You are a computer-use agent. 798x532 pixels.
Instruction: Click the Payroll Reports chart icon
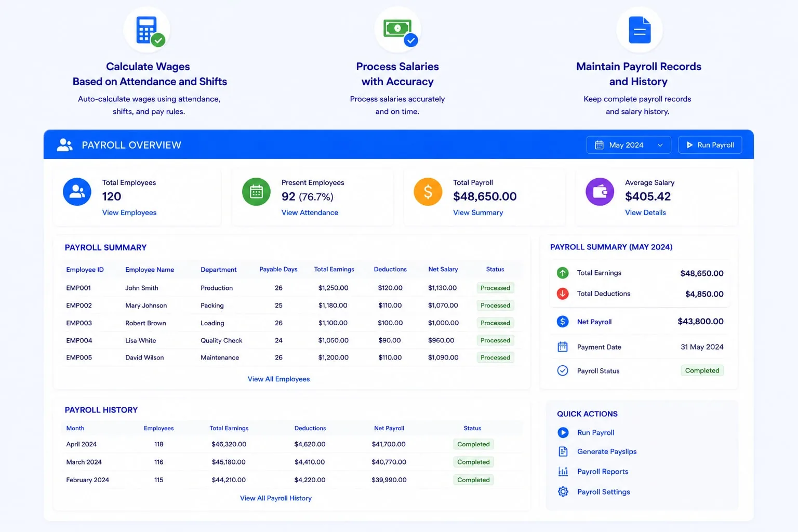(x=563, y=471)
